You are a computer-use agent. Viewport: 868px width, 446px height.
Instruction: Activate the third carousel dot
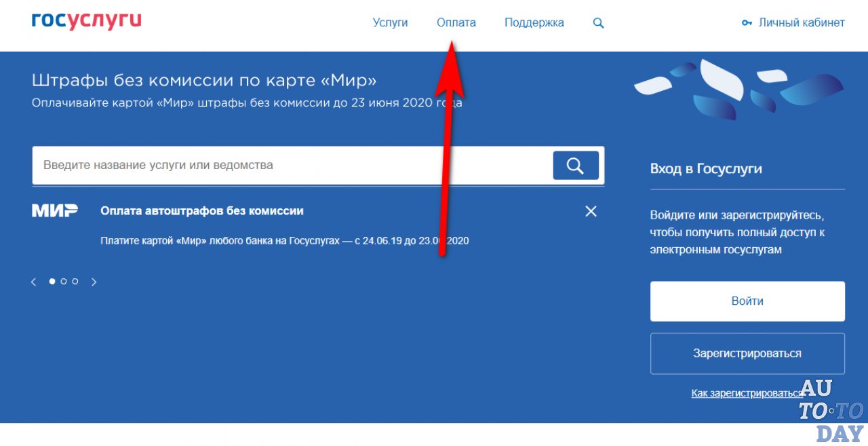point(74,281)
